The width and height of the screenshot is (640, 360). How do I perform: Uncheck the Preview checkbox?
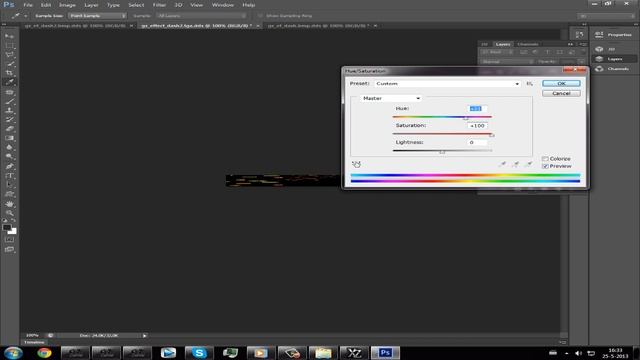[545, 166]
